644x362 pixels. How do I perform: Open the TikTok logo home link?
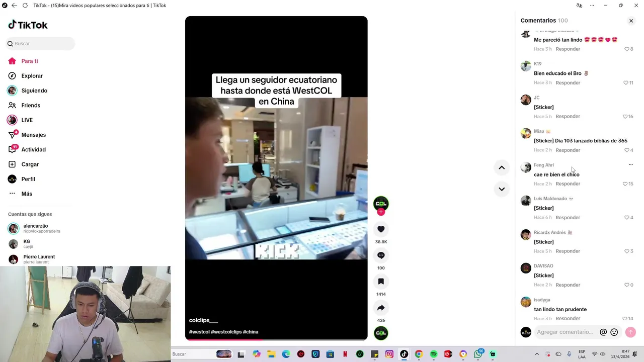(x=28, y=25)
